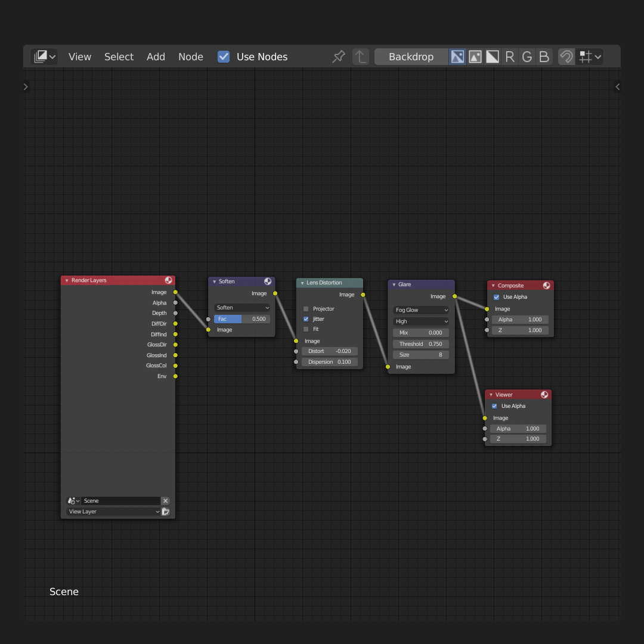644x644 pixels.
Task: Open the editor type selector icon
Action: 44,57
